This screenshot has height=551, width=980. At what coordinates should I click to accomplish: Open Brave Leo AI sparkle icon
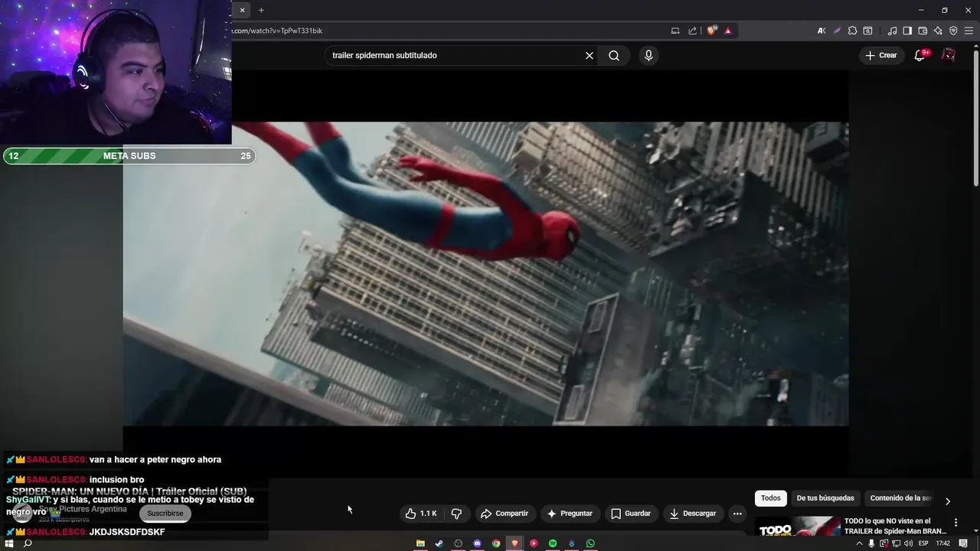[938, 31]
